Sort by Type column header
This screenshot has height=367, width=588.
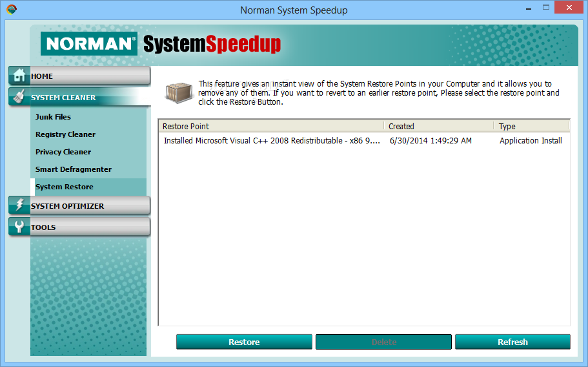pyautogui.click(x=532, y=126)
